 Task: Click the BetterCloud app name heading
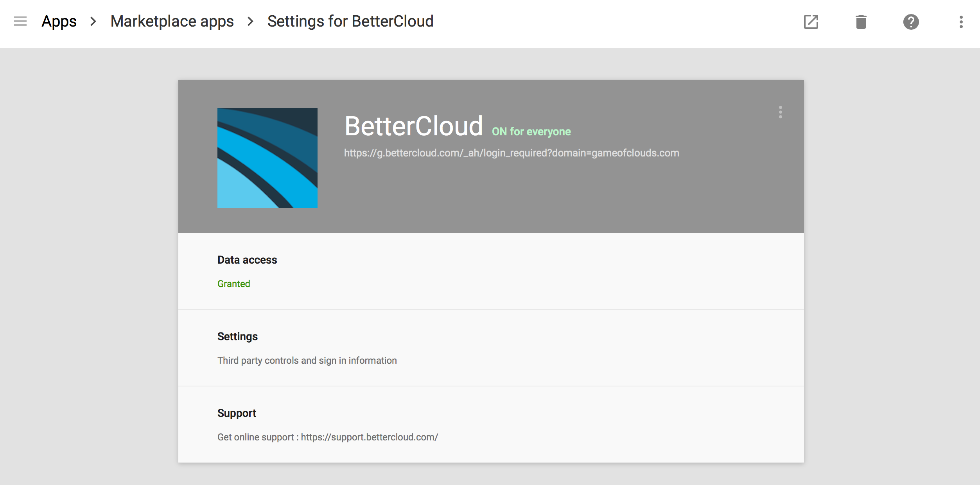point(413,126)
